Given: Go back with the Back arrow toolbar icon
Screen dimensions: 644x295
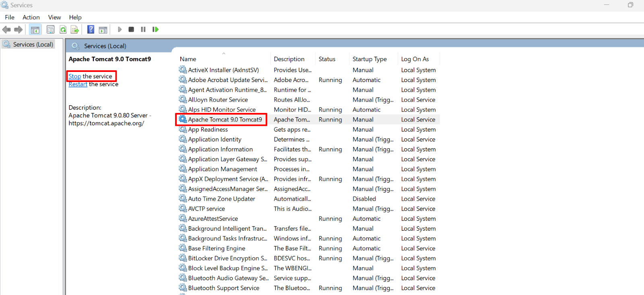Looking at the screenshot, I should click(x=6, y=29).
